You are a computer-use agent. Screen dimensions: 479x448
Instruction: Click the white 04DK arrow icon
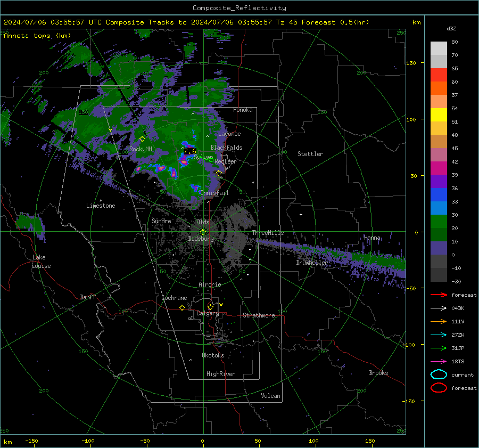pos(439,308)
